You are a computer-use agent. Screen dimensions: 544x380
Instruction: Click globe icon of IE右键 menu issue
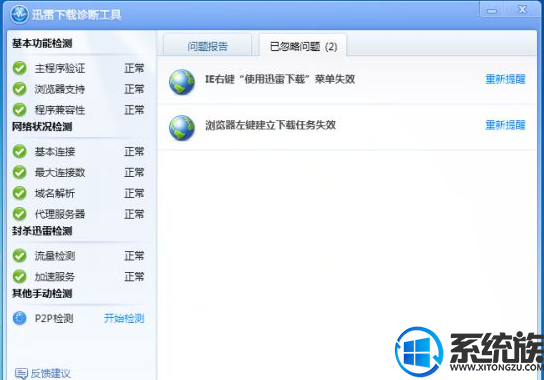182,82
